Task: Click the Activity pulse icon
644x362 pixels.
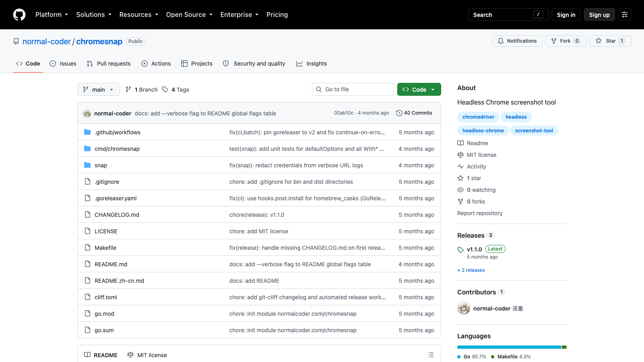Action: (x=460, y=167)
